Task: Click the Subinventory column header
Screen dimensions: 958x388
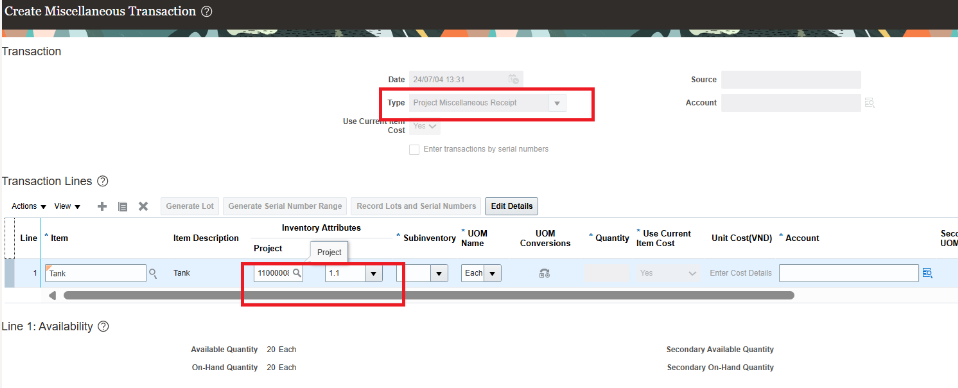Action: coord(430,238)
